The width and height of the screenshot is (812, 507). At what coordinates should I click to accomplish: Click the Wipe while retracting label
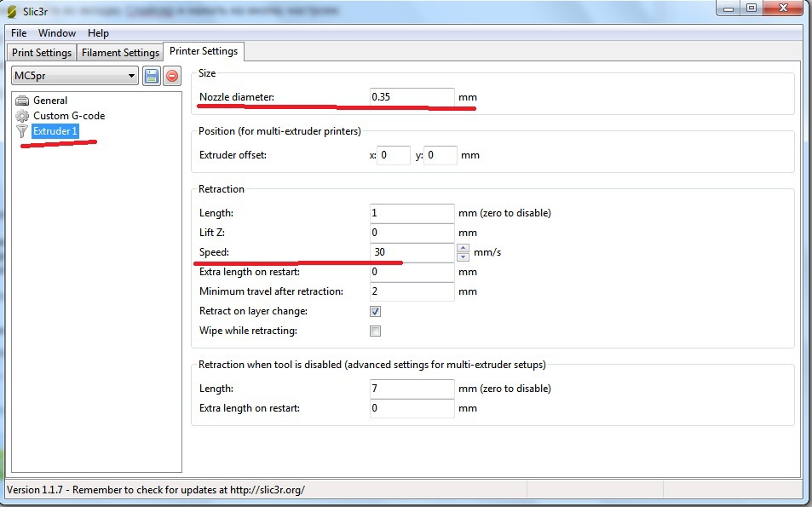248,331
